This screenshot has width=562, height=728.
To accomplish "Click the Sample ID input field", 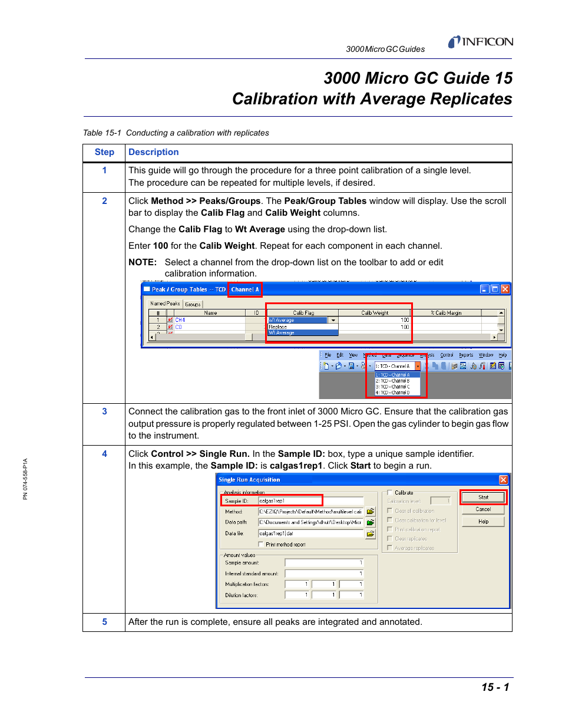I will point(310,501).
